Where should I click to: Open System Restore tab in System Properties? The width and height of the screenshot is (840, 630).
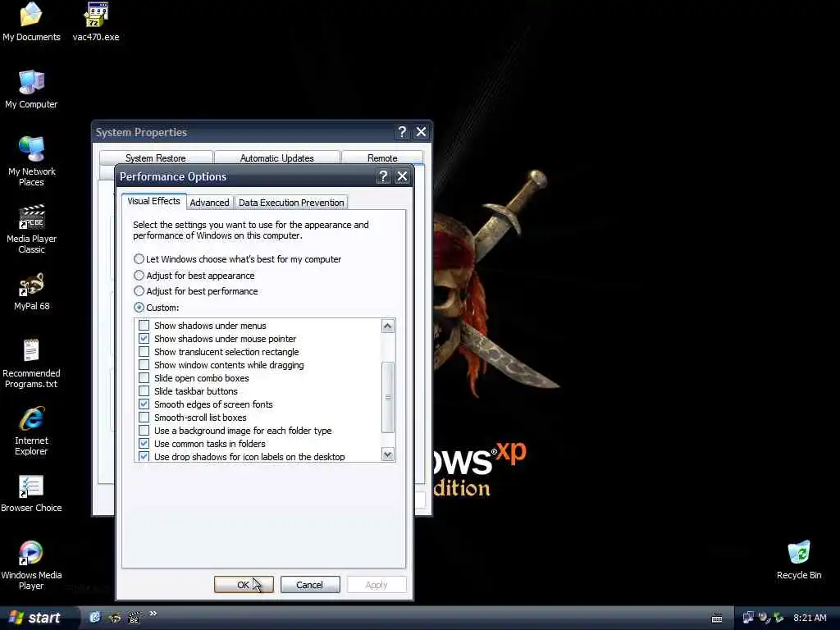pos(156,158)
